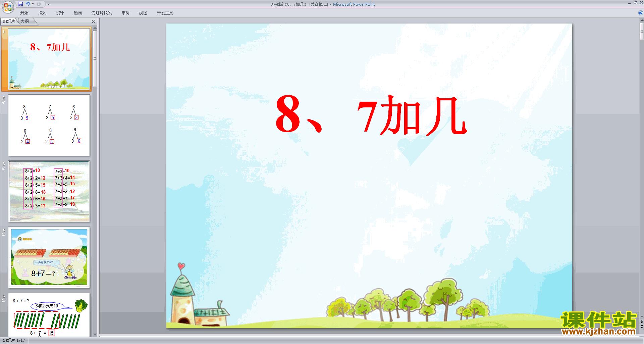This screenshot has width=644, height=344.
Task: Click animation star icon beside slide 5
Action: pyautogui.click(x=4, y=301)
